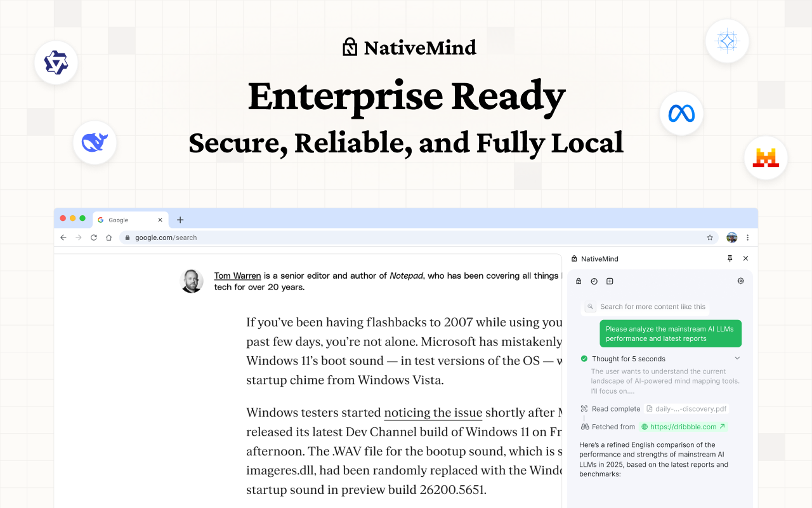
Task: Click the DeepSeek whale logo
Action: [95, 142]
